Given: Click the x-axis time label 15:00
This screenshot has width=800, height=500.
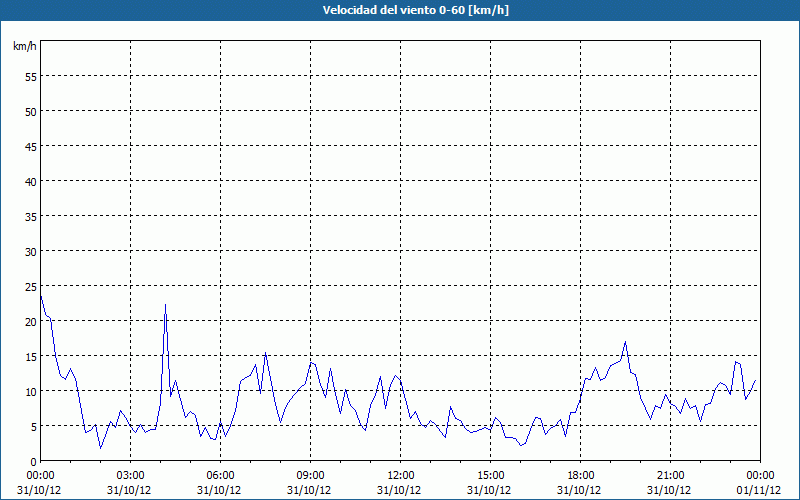Looking at the screenshot, I should pos(490,476).
